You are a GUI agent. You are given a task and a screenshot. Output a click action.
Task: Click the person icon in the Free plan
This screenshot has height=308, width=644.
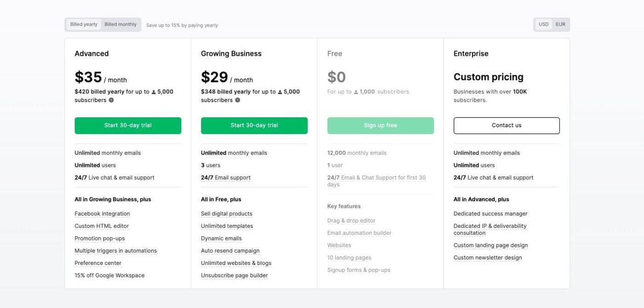tap(356, 92)
